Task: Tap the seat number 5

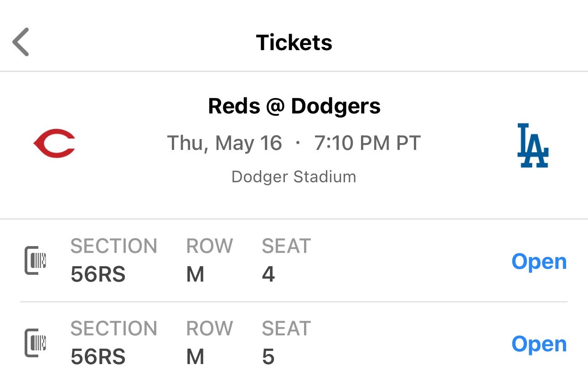Action: 268,357
